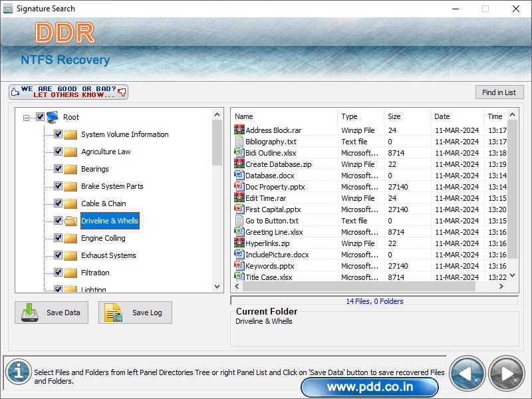Click the forward navigation arrow icon
This screenshot has width=532, height=399.
(x=505, y=374)
